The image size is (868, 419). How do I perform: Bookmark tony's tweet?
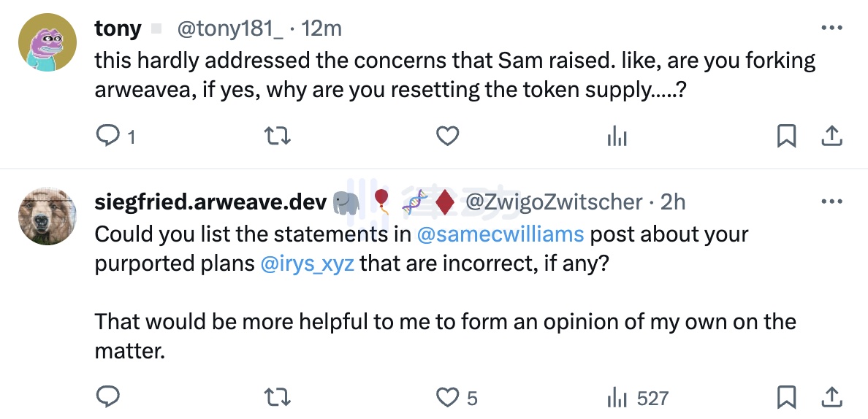point(786,136)
